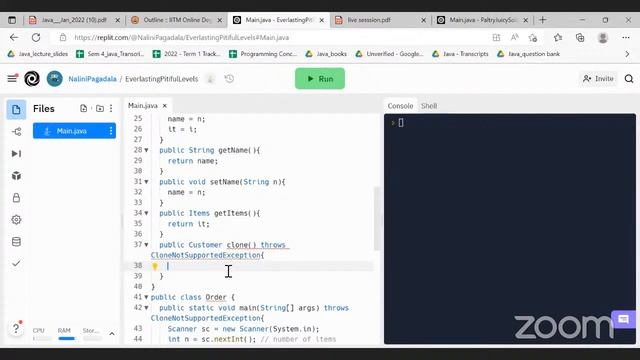Screen dimensions: 640x360
Task: Switch to Java_Jan_2022 pdf browser tab
Action: pyautogui.click(x=73, y=20)
